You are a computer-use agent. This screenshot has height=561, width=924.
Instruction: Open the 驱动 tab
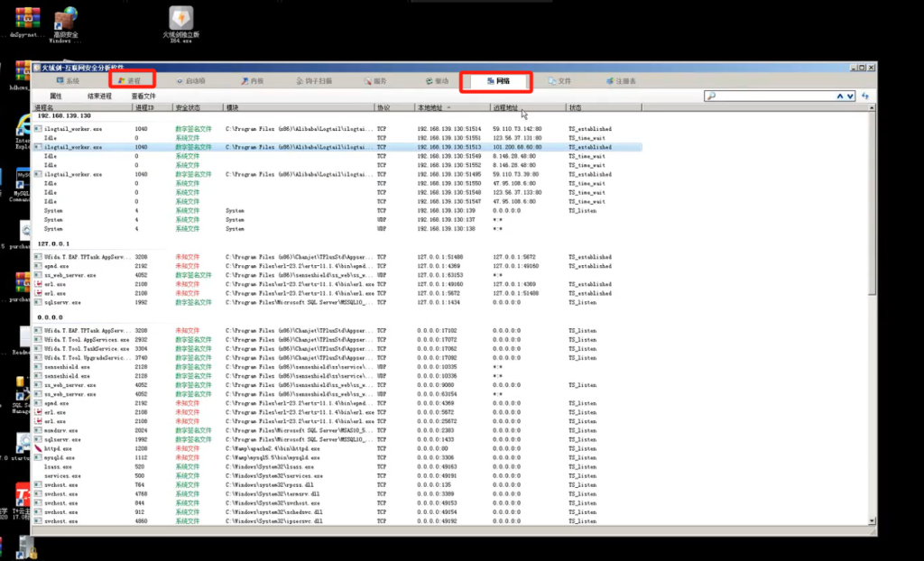(x=438, y=81)
